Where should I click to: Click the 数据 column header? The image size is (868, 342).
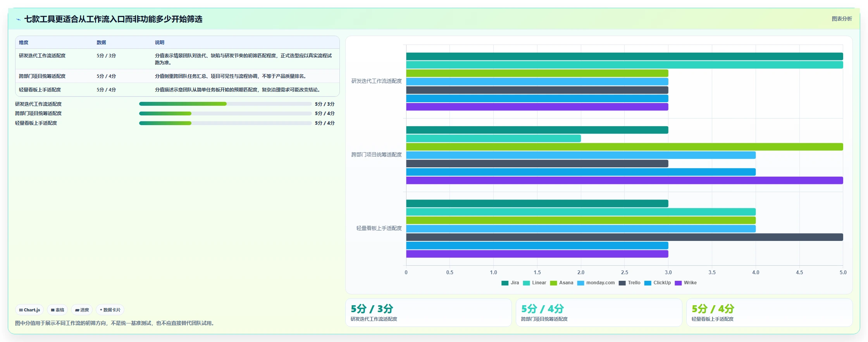pos(102,43)
